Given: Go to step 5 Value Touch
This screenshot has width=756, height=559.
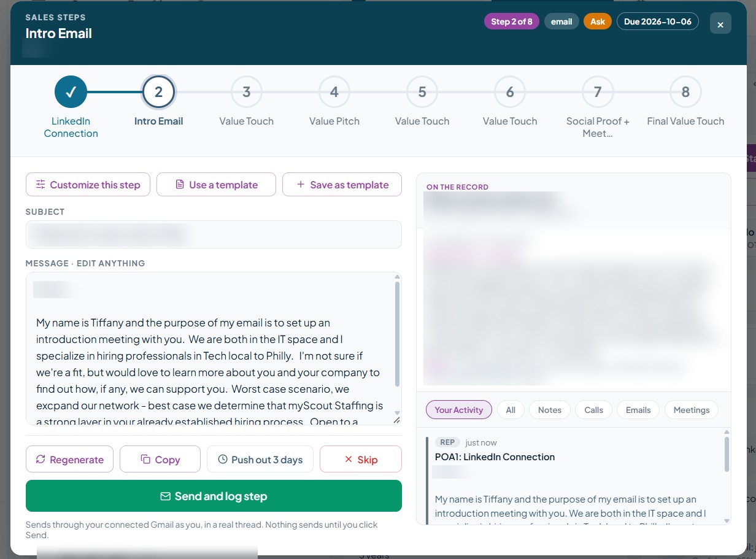Looking at the screenshot, I should (x=422, y=92).
